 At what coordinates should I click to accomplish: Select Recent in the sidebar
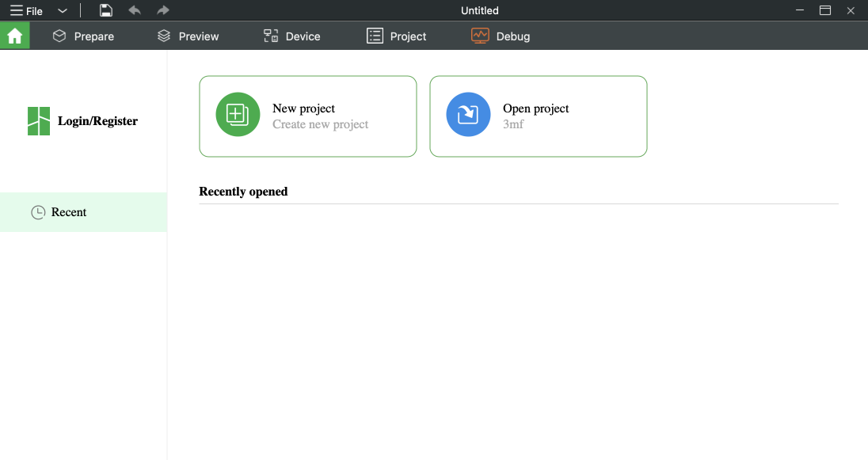[84, 212]
